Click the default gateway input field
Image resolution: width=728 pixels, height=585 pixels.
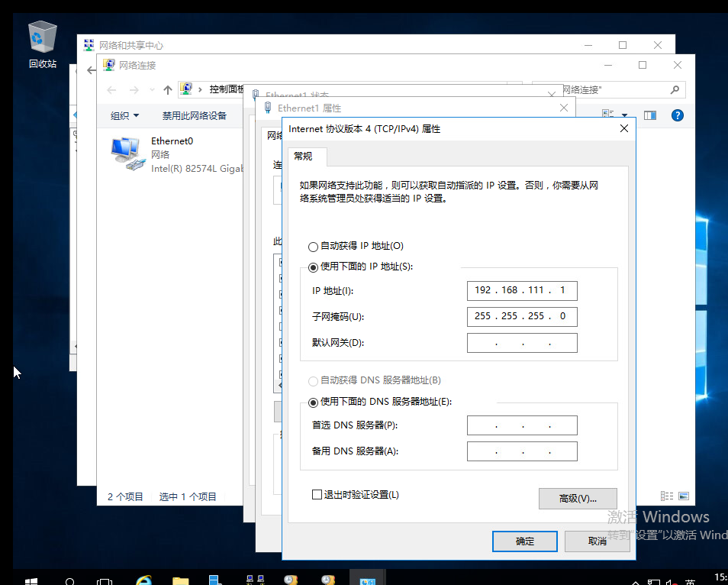(522, 343)
